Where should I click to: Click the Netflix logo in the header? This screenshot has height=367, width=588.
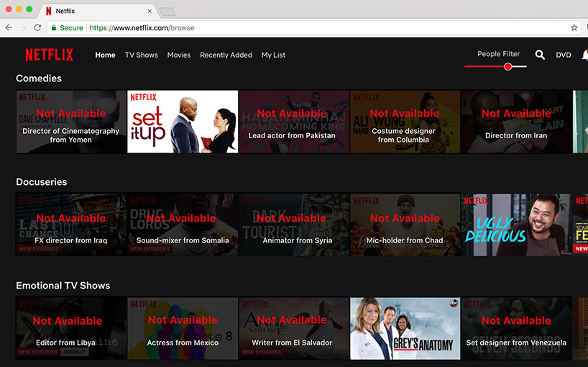pyautogui.click(x=49, y=55)
